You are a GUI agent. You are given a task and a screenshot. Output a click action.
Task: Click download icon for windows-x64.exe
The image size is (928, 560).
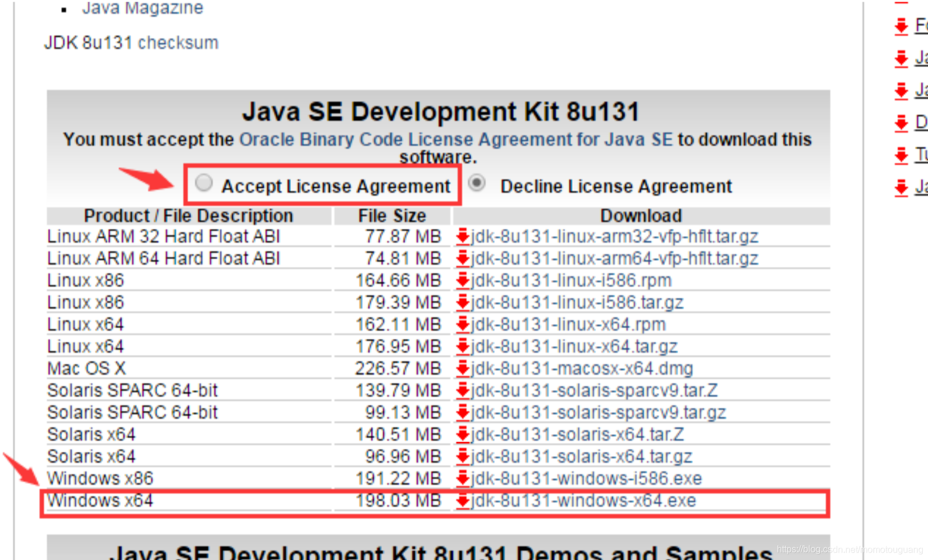463,501
